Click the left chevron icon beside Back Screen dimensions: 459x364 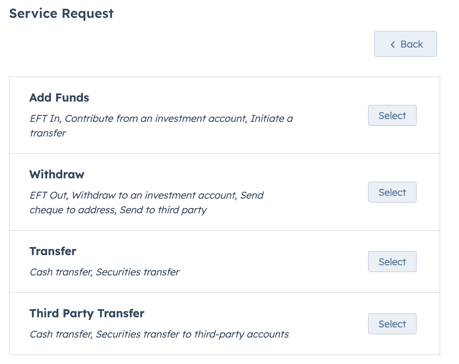pyautogui.click(x=393, y=44)
